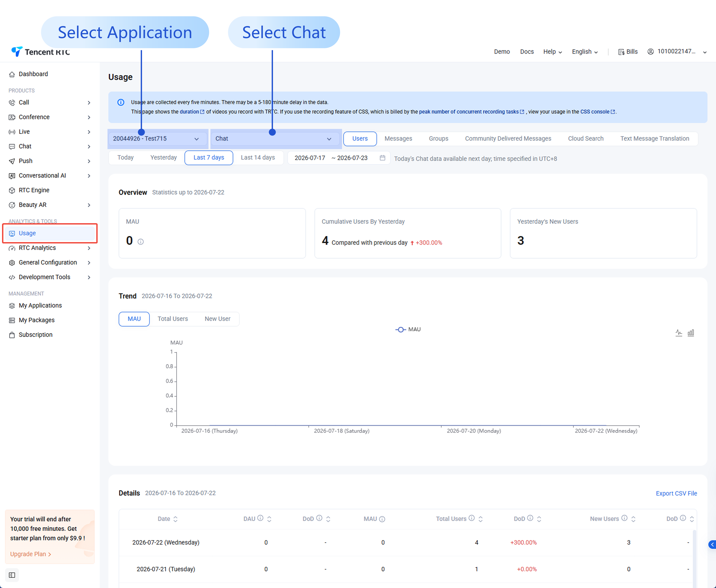Viewport: 716px width, 588px height.
Task: Open the Demo link in header
Action: pyautogui.click(x=501, y=51)
